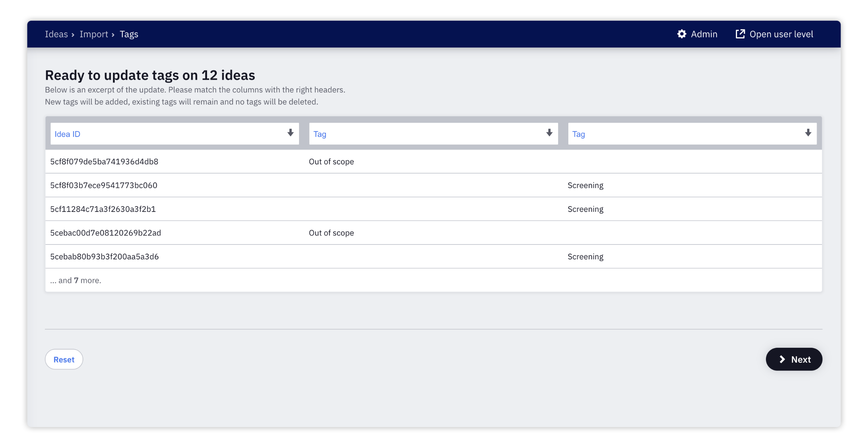Open the rightmost Tag column header dropdown
The width and height of the screenshot is (868, 447).
692,134
